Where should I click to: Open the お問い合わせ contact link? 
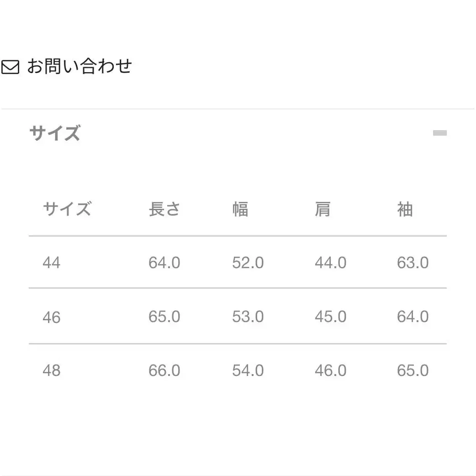point(79,66)
